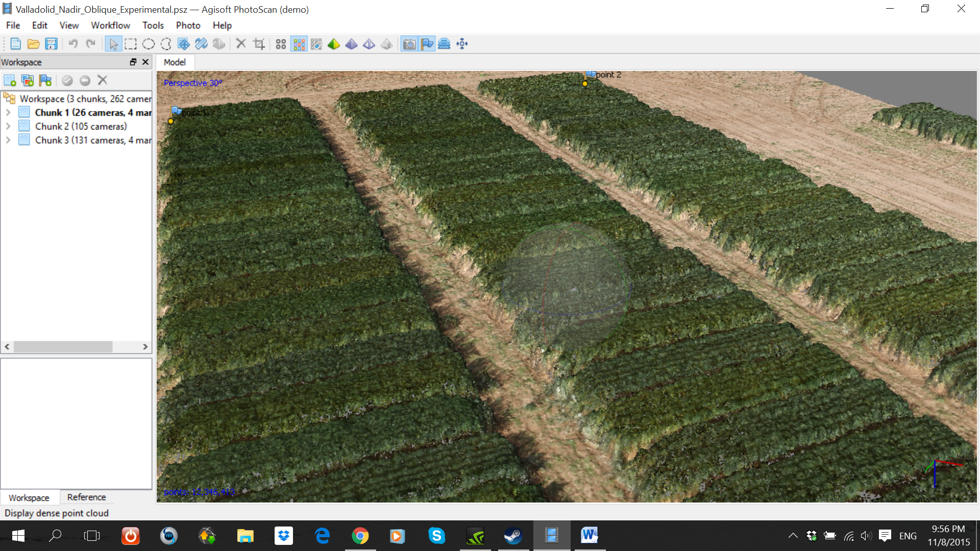This screenshot has width=980, height=551.
Task: Expand Chunk 1 tree node
Action: point(8,112)
